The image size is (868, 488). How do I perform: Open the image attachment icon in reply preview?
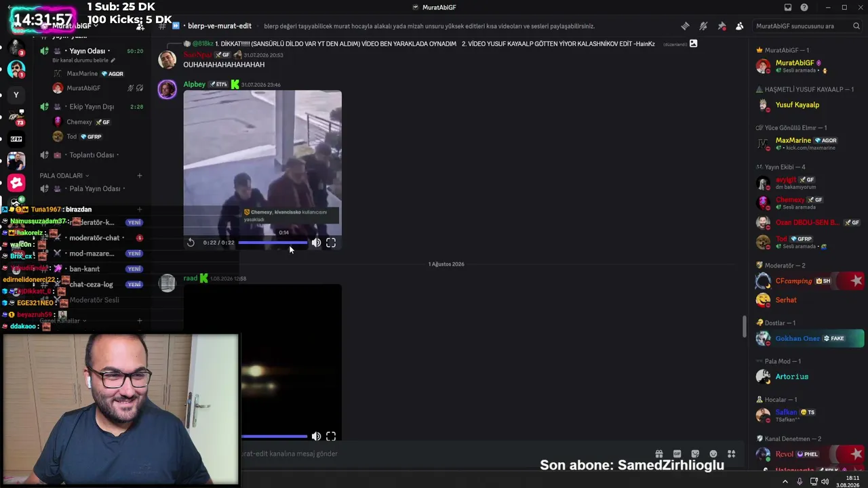[693, 44]
